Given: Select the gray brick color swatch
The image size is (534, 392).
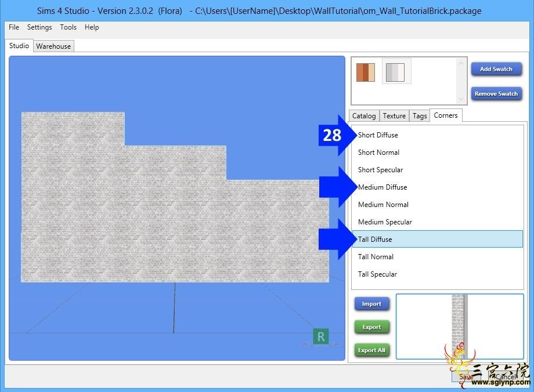Looking at the screenshot, I should pyautogui.click(x=395, y=72).
